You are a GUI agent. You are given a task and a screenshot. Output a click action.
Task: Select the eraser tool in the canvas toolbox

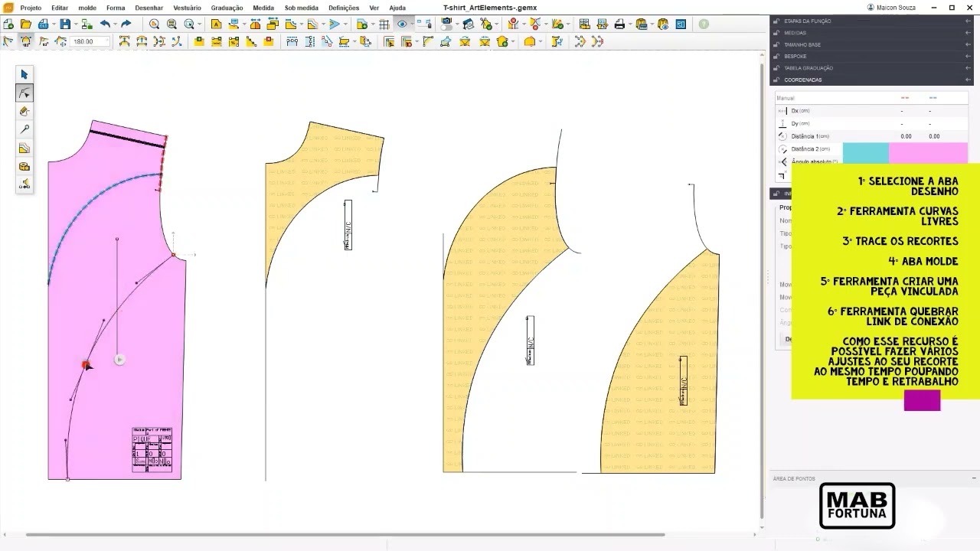(24, 111)
